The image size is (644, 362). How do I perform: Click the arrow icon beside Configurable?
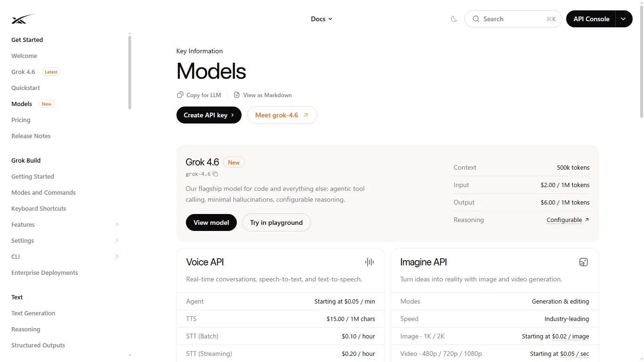[587, 220]
